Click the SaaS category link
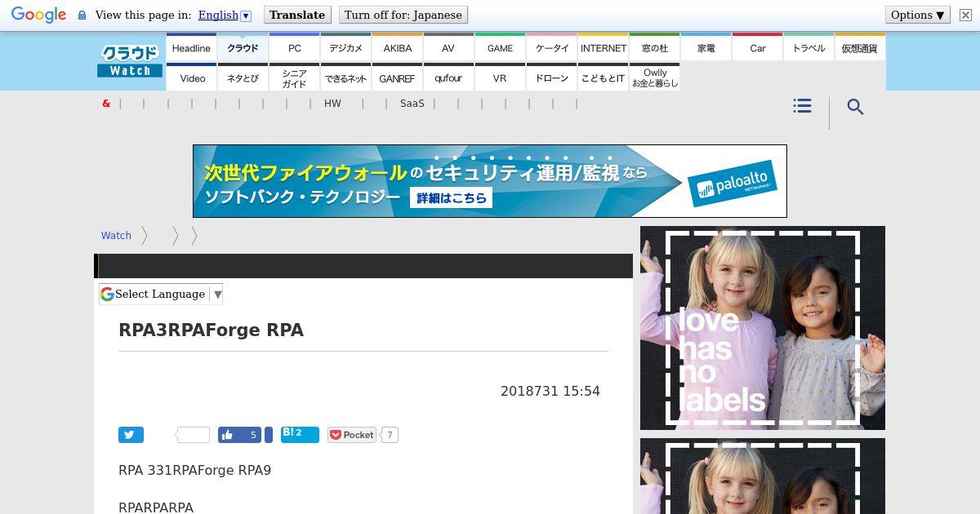Viewport: 980px width, 514px height. [412, 104]
